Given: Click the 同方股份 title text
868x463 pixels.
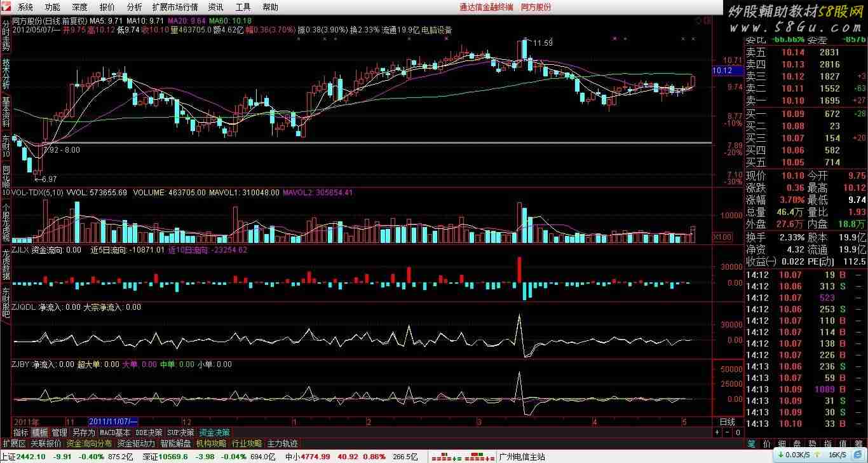Looking at the screenshot, I should pyautogui.click(x=536, y=8).
